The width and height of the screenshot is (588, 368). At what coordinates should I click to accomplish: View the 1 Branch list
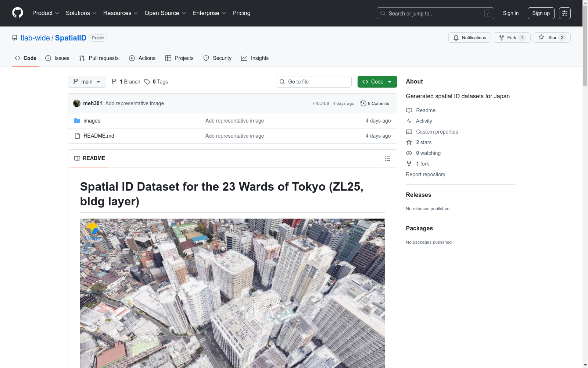pyautogui.click(x=126, y=82)
